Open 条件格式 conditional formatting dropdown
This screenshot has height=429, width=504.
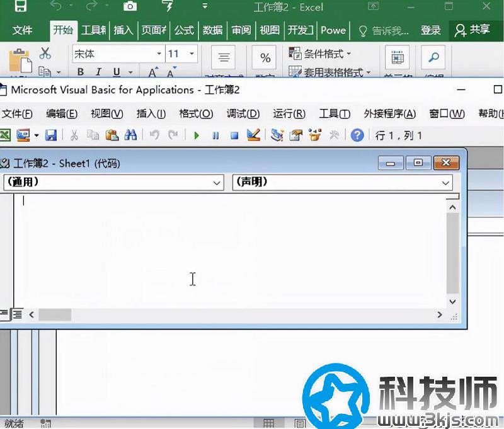320,54
